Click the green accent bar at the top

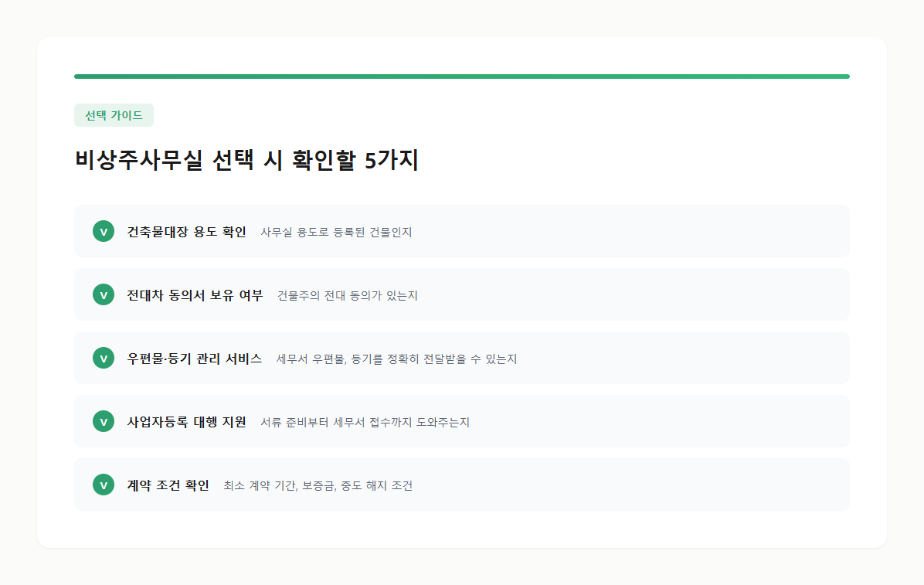[x=461, y=75]
